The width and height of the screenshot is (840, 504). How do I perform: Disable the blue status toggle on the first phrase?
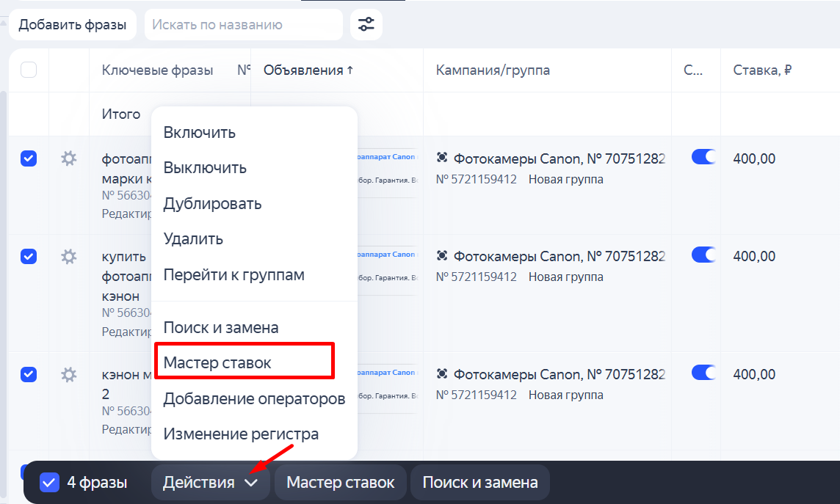point(703,157)
